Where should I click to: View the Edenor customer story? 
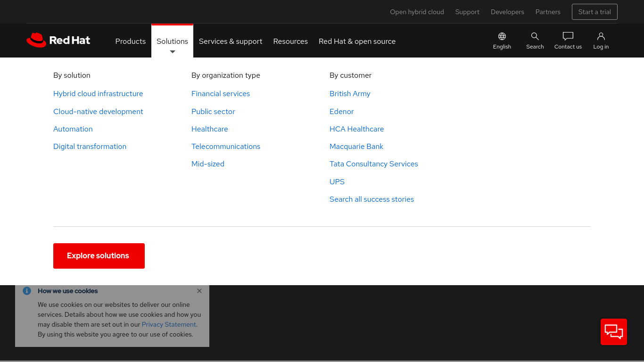[x=342, y=112]
